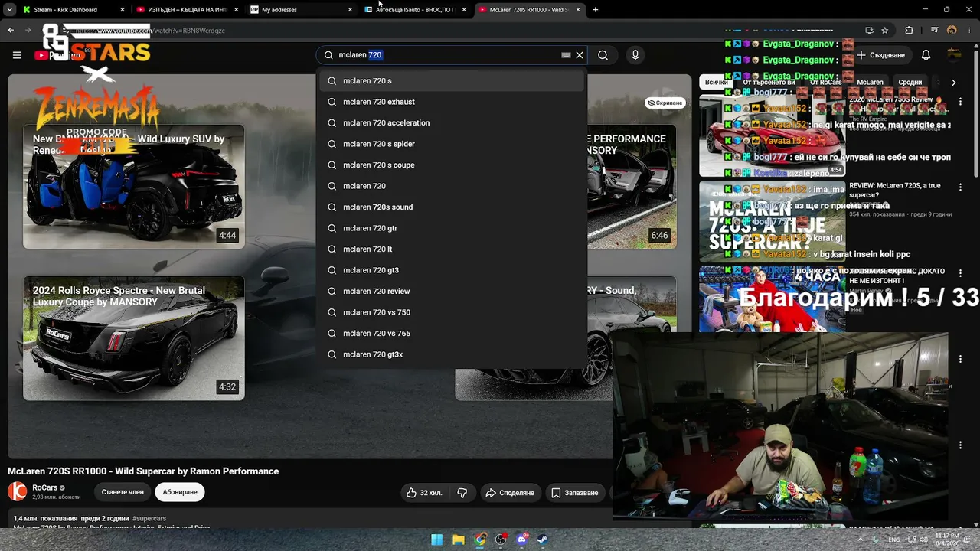Screen dimensions: 980x551
Task: Save the video with Запазване
Action: click(575, 493)
